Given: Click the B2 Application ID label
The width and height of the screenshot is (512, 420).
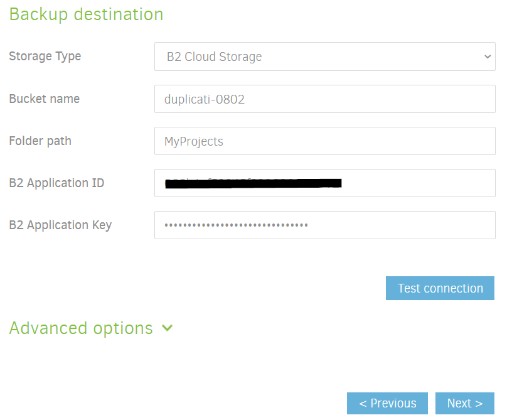Looking at the screenshot, I should click(x=56, y=183).
